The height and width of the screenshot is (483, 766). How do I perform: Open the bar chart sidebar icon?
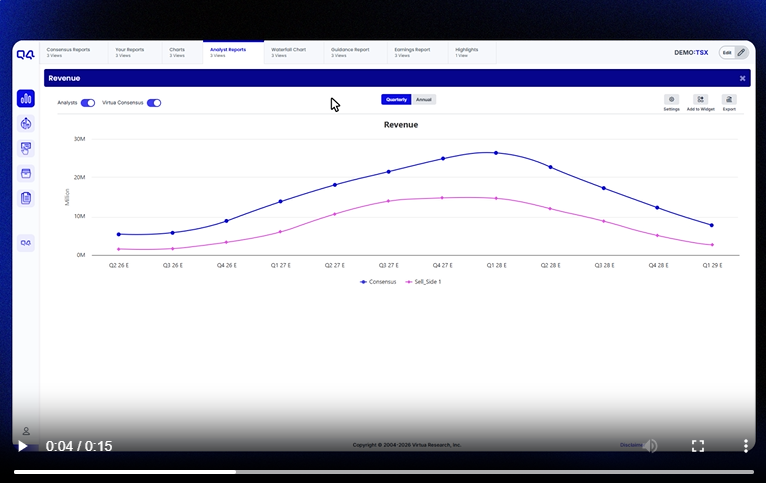(26, 99)
